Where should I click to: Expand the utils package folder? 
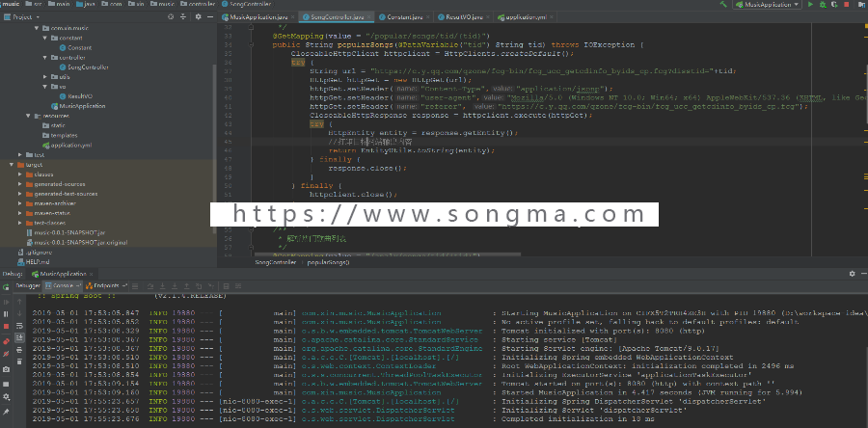coord(46,76)
